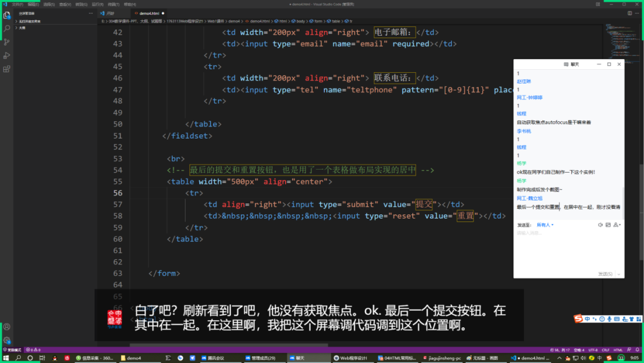Click the image send icon in chat
Viewport: 644px width, 363px height.
[x=608, y=225]
